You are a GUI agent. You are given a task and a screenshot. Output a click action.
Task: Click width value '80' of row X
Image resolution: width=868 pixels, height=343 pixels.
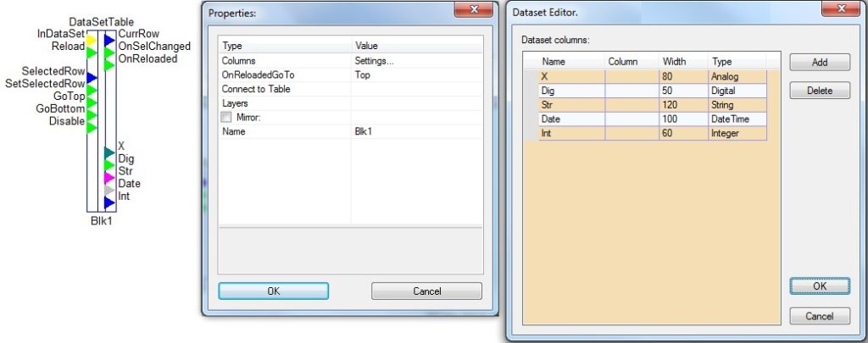pyautogui.click(x=683, y=76)
